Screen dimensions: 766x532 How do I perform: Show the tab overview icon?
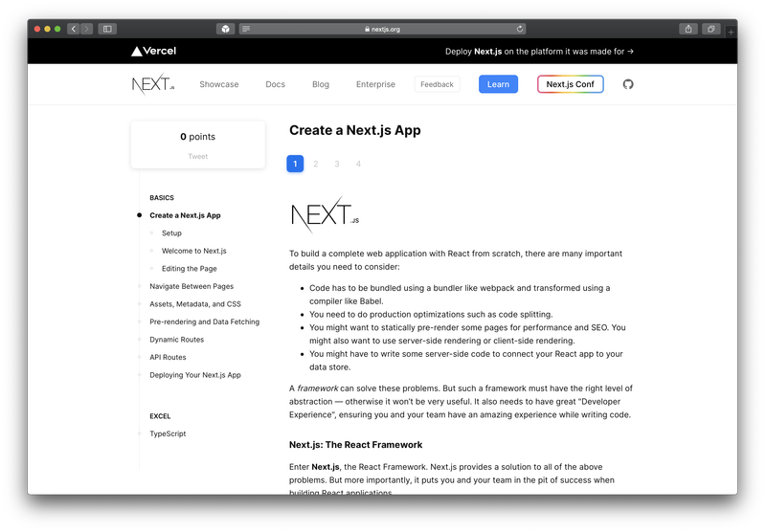click(x=710, y=29)
